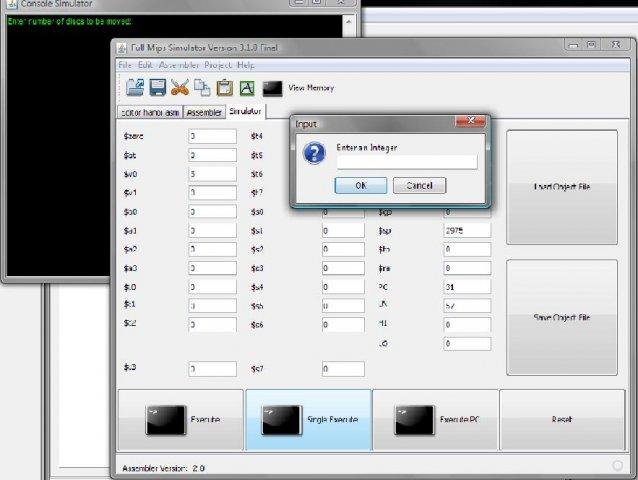This screenshot has width=638, height=480.
Task: Click the HI register value field
Action: [467, 325]
